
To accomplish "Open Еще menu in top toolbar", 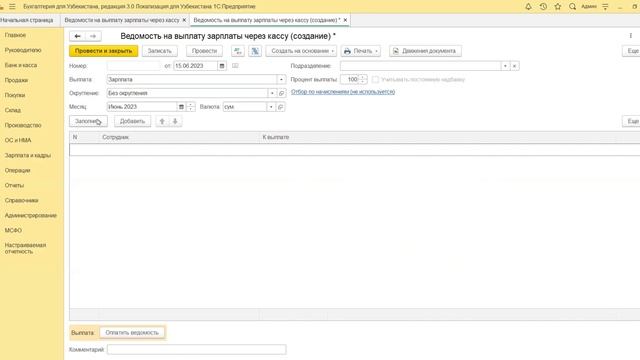I will pyautogui.click(x=631, y=51).
